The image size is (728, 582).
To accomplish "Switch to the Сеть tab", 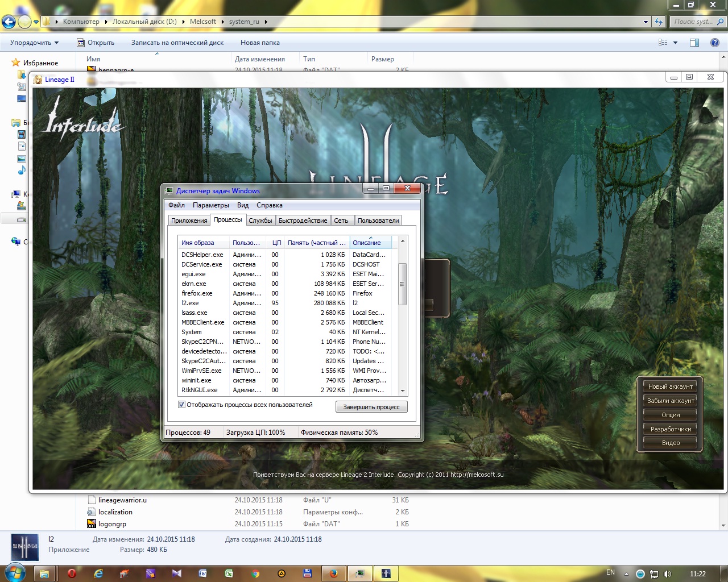I will pyautogui.click(x=341, y=221).
